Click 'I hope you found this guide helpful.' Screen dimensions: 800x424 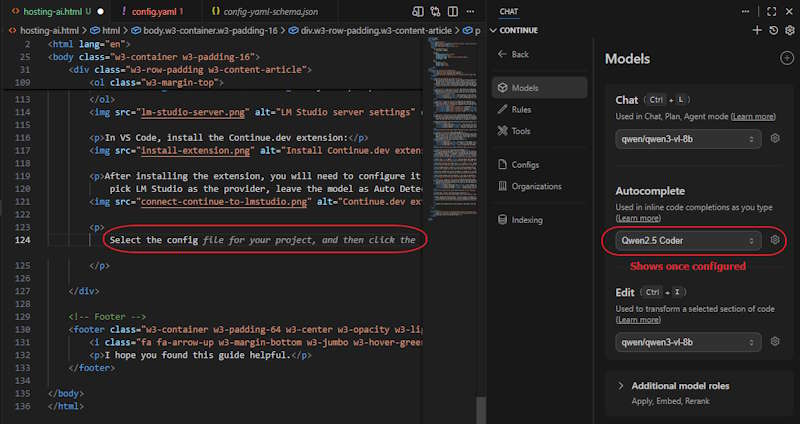coord(197,355)
